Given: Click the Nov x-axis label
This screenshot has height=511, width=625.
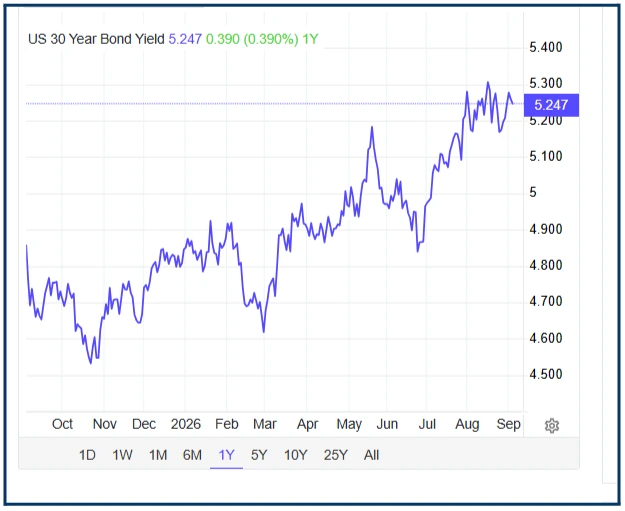Looking at the screenshot, I should [104, 424].
